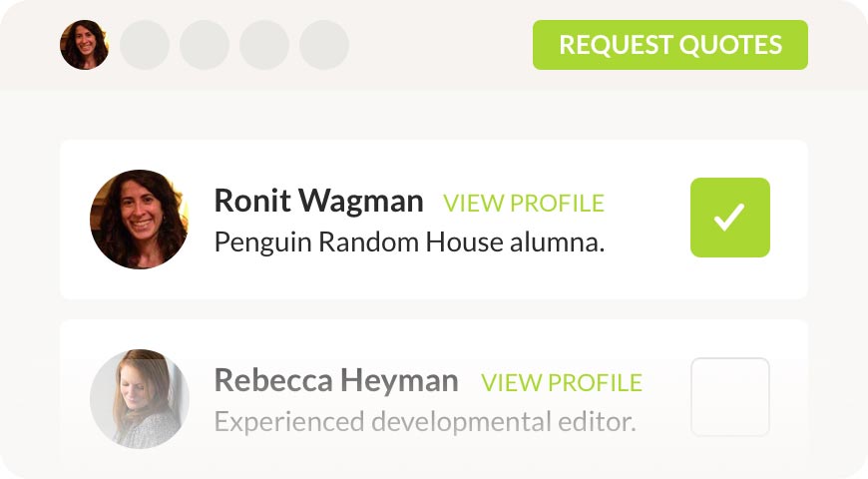This screenshot has width=868, height=479.
Task: Click the small selected avatar in top bar
Action: coord(85,45)
